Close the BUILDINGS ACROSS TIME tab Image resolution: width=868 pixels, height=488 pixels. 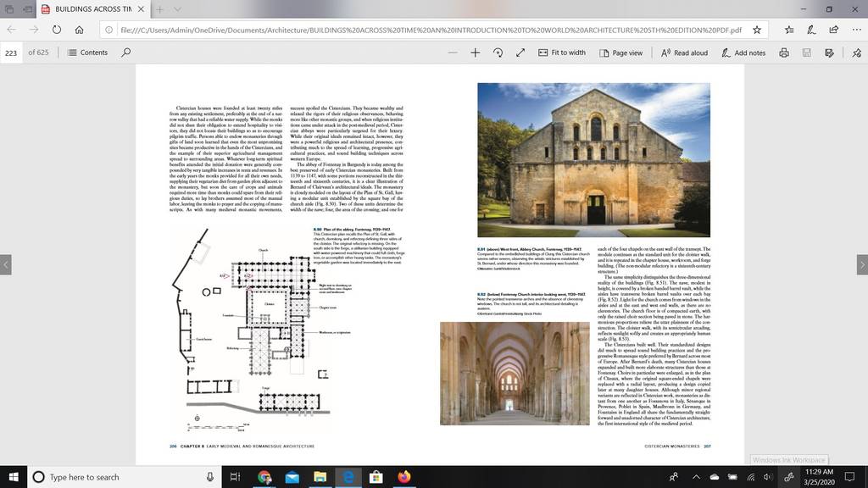142,8
